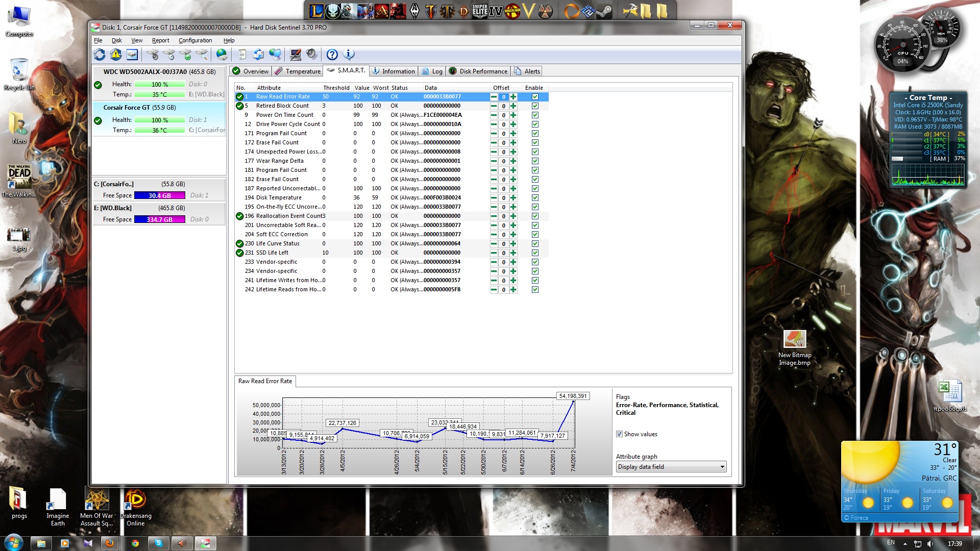Click the globe and monitor toolbar icon

pos(275,55)
